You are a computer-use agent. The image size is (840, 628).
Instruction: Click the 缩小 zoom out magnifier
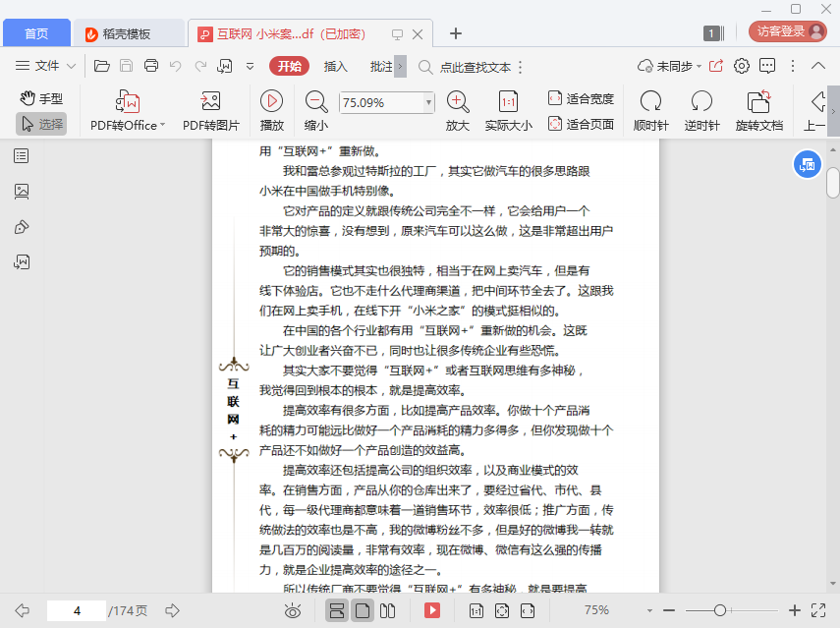point(316,101)
